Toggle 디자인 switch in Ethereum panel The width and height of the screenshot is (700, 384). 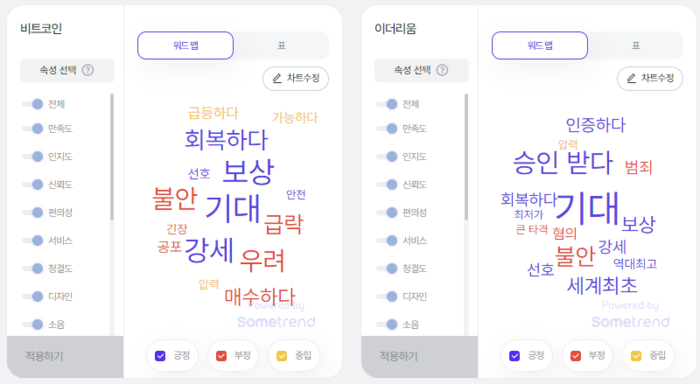click(387, 296)
